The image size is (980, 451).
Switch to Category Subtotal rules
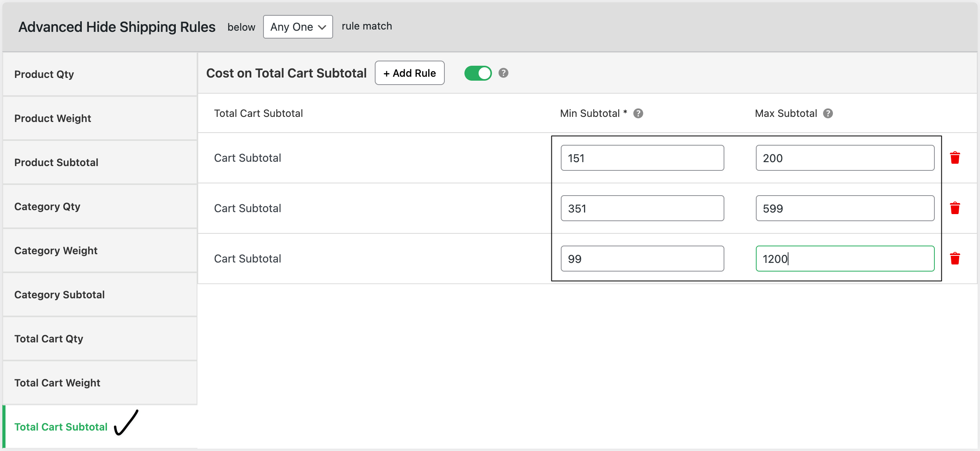click(x=59, y=294)
